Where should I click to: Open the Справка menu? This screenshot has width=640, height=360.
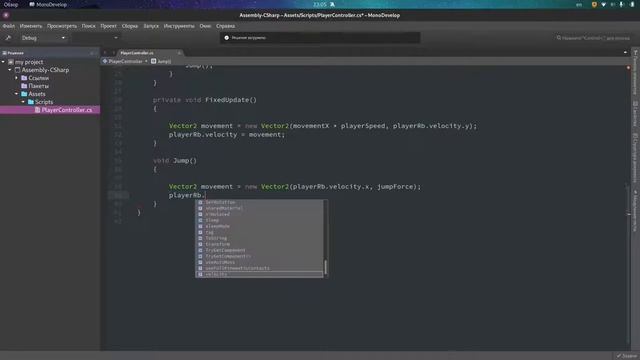click(225, 26)
